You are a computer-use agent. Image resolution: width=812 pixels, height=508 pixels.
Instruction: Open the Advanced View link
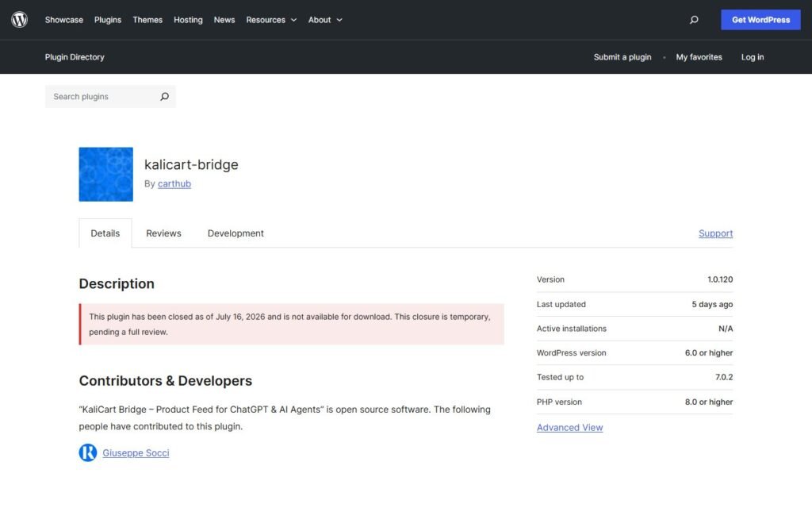569,428
